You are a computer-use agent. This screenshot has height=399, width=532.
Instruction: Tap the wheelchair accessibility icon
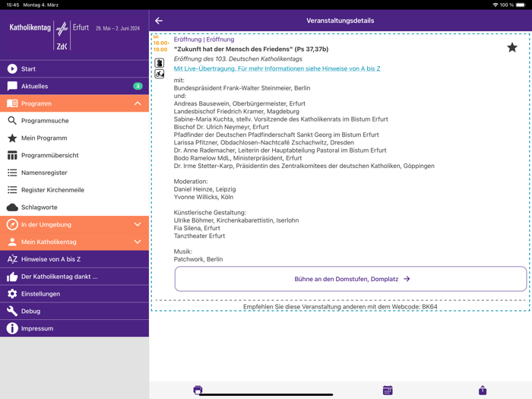[160, 74]
